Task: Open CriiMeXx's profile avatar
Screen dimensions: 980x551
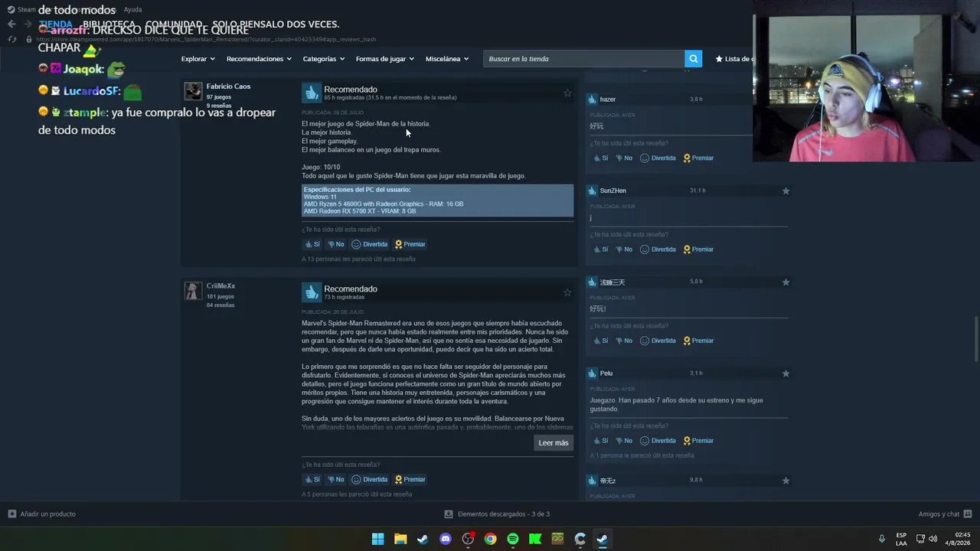Action: pyautogui.click(x=193, y=291)
